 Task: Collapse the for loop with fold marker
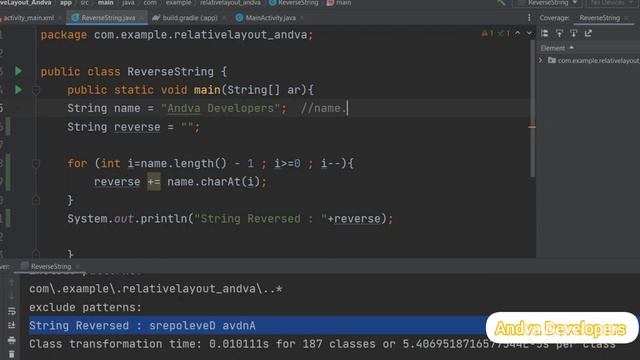click(36, 164)
